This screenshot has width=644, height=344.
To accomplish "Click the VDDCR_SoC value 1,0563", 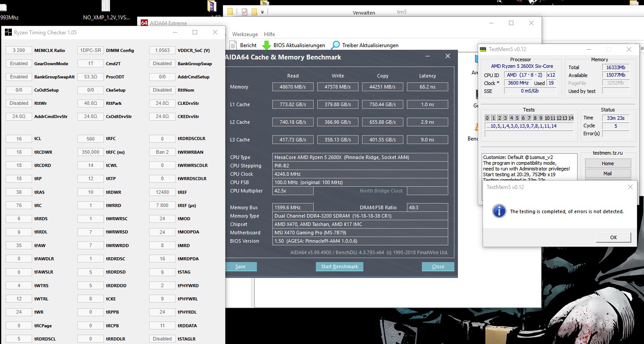I will click(x=162, y=50).
